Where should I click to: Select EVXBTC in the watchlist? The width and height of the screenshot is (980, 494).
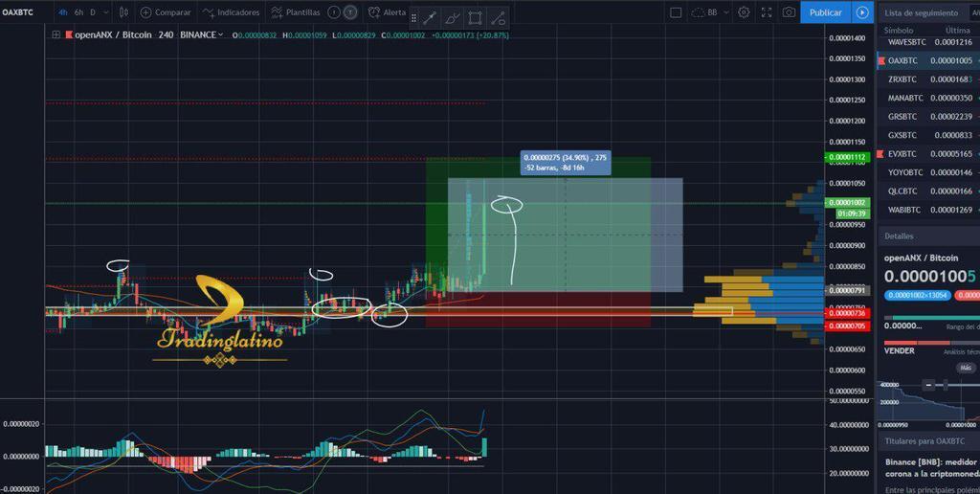tap(902, 153)
